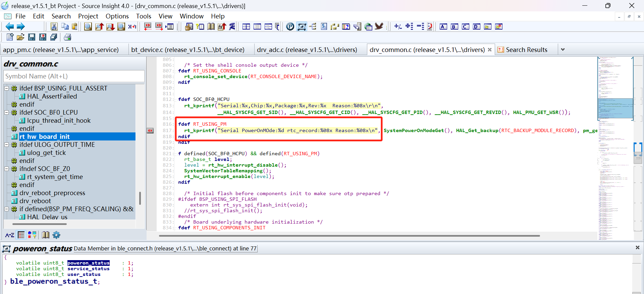This screenshot has height=294, width=644.
Task: Switch to the drv_adc.c tab
Action: click(307, 50)
